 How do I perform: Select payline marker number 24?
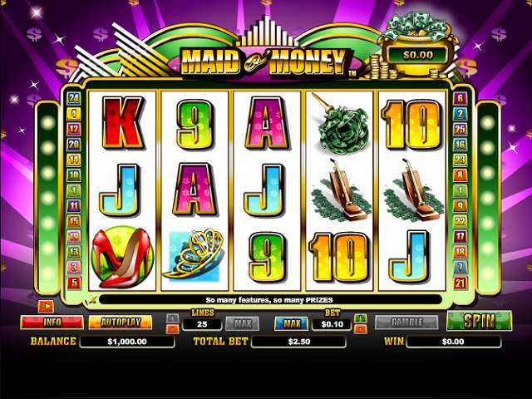pyautogui.click(x=74, y=99)
